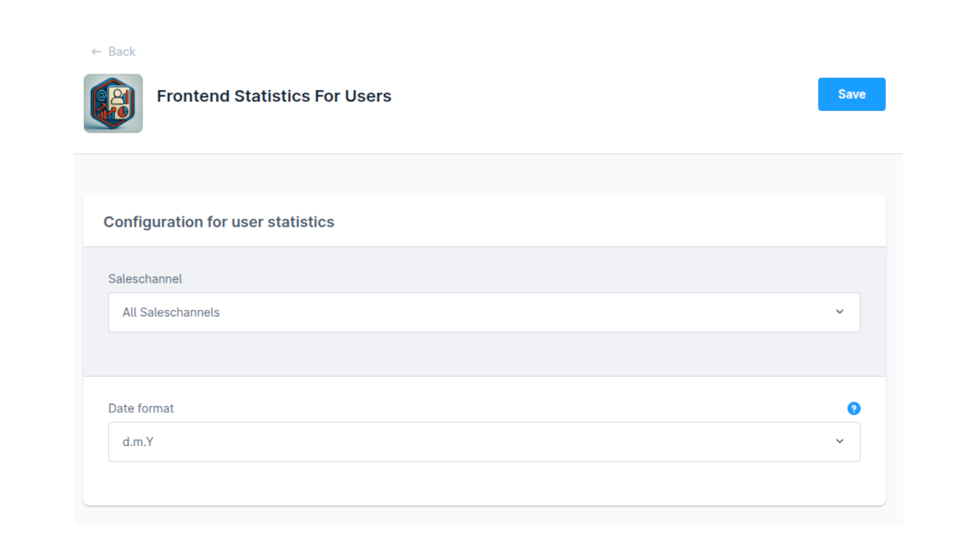Open the Saleschannel dropdown
This screenshot has height=551, width=980.
[484, 312]
